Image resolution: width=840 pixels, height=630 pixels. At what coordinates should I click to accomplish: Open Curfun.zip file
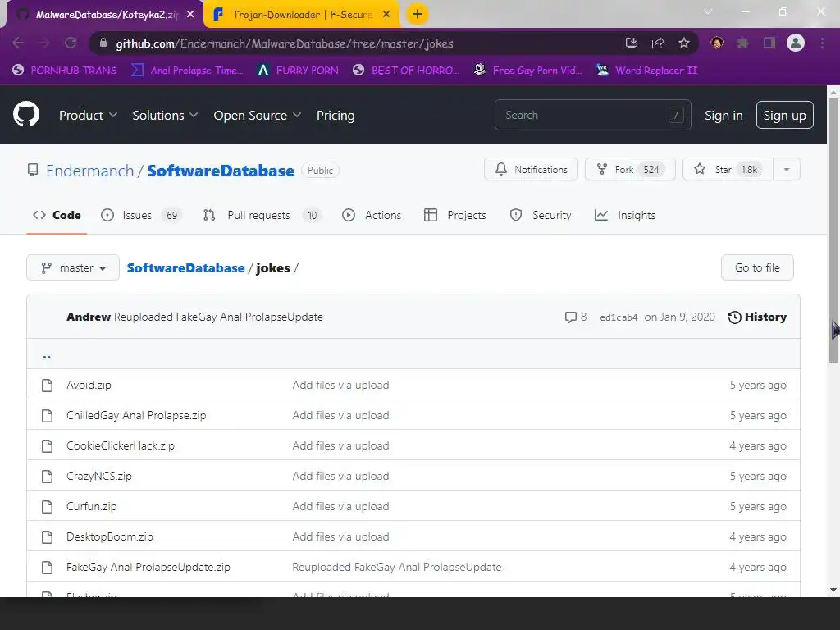(92, 506)
